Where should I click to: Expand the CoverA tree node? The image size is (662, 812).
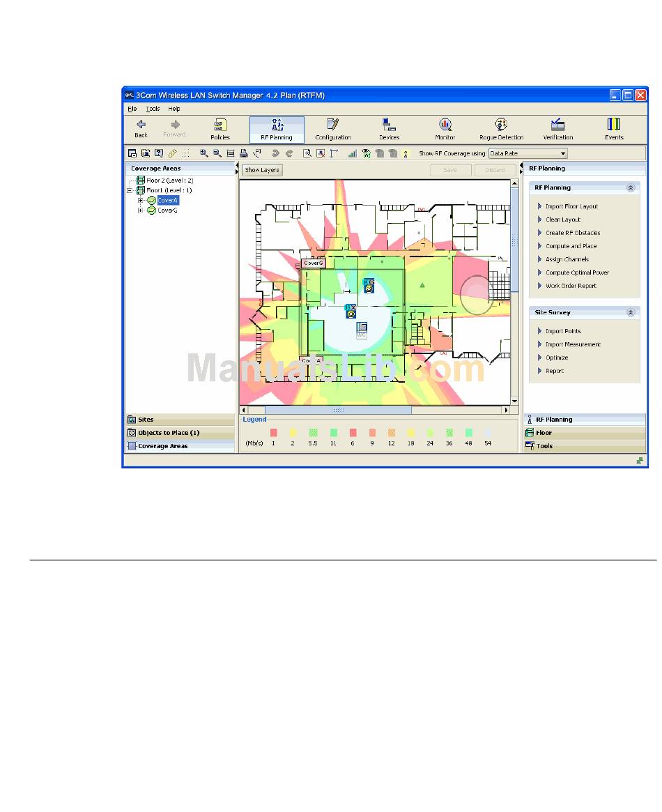click(140, 201)
